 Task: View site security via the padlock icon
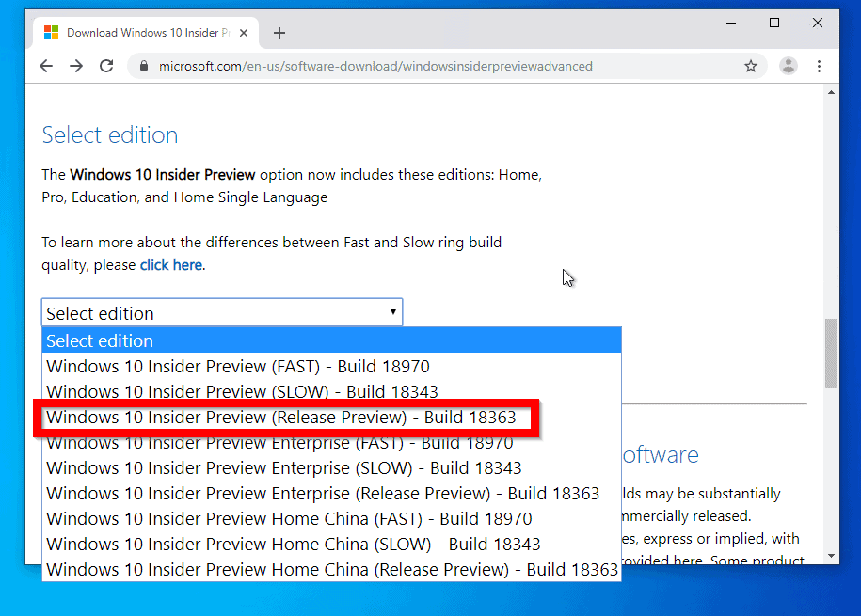[144, 66]
